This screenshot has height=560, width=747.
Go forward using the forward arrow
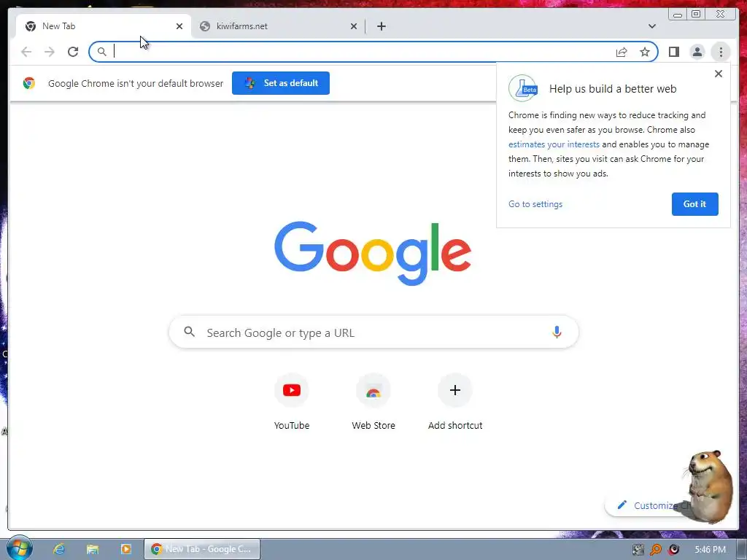click(x=50, y=52)
